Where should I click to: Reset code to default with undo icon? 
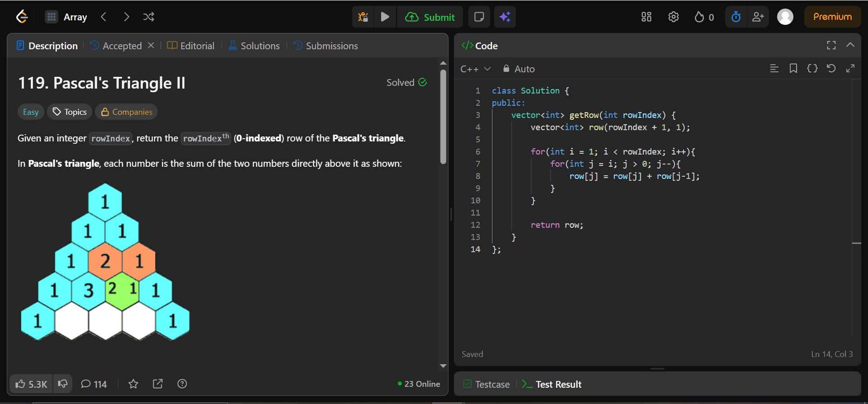831,68
